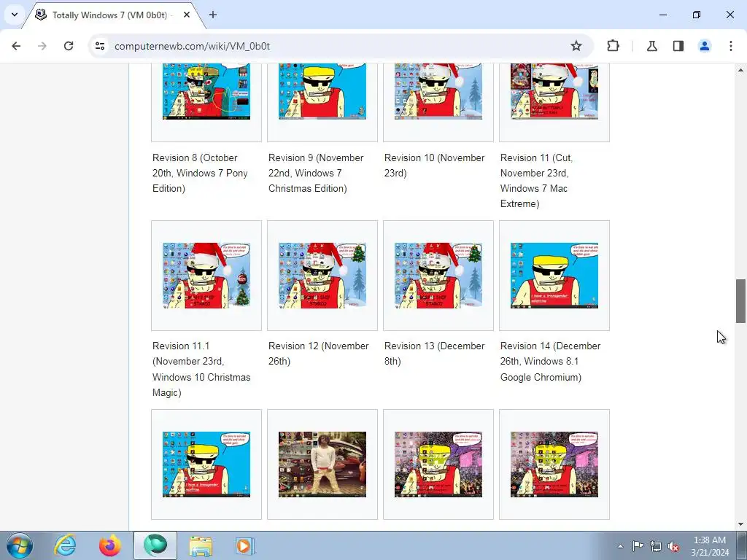The width and height of the screenshot is (747, 560).
Task: Click the page vertical scrollbar thumb
Action: tap(740, 301)
